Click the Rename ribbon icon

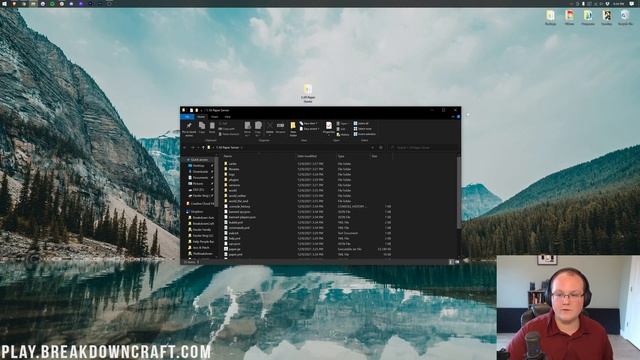pos(280,127)
